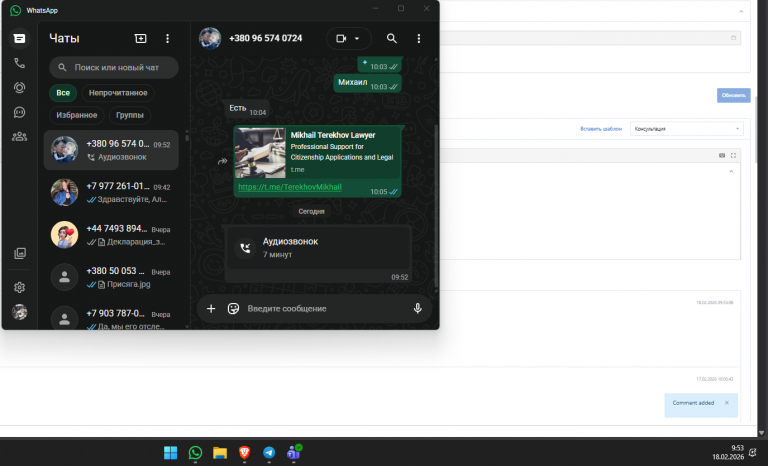This screenshot has width=768, height=466.
Task: Open the taskbar clock showing 18.02.2026
Action: (x=728, y=452)
